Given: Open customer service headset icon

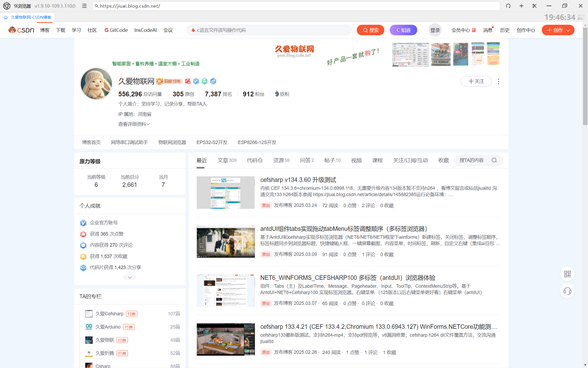Looking at the screenshot, I should click(x=567, y=291).
